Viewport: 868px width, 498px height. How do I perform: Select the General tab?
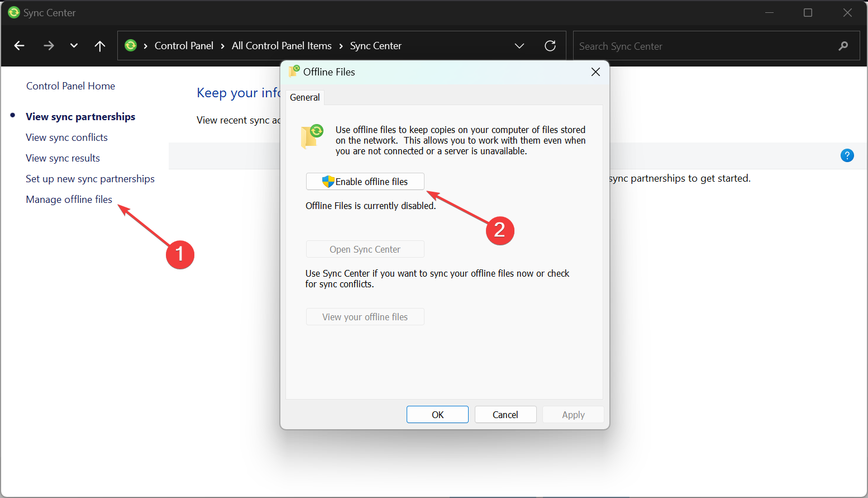(305, 97)
